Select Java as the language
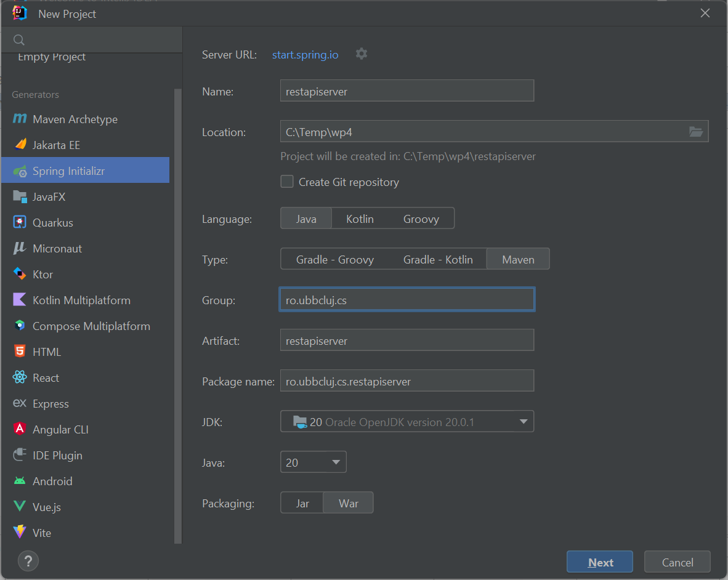This screenshot has height=580, width=728. 306,219
